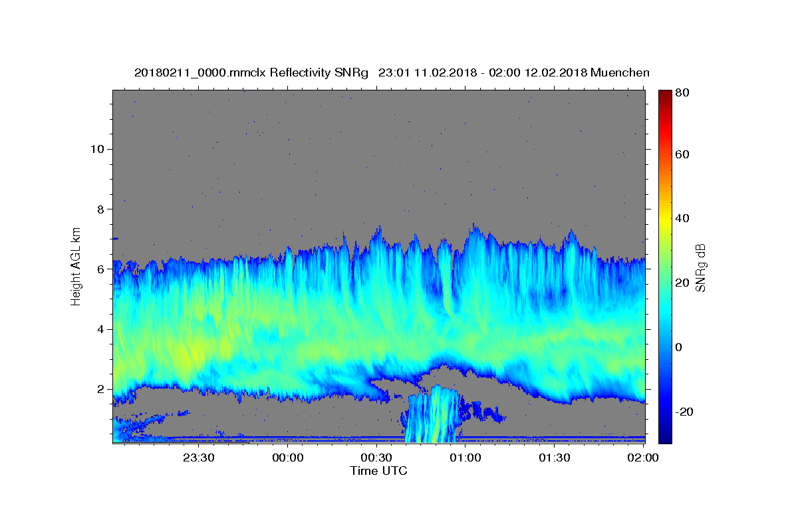
Task: Click the height tick label '4'
Action: (x=99, y=329)
